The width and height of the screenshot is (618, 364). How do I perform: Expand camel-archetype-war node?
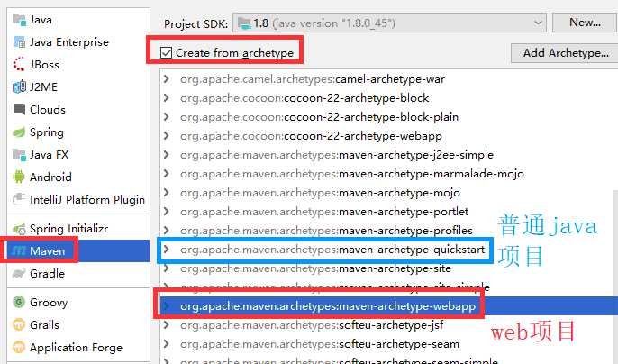pyautogui.click(x=167, y=79)
